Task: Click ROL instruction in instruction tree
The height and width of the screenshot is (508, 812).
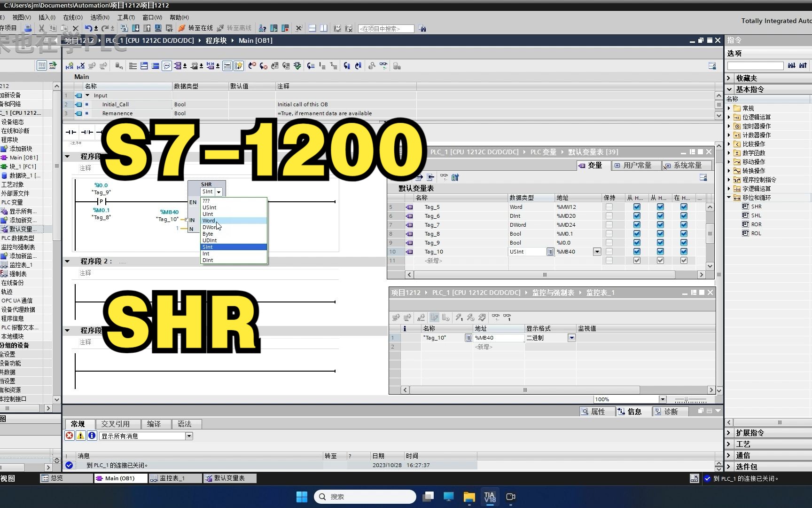Action: 756,233
